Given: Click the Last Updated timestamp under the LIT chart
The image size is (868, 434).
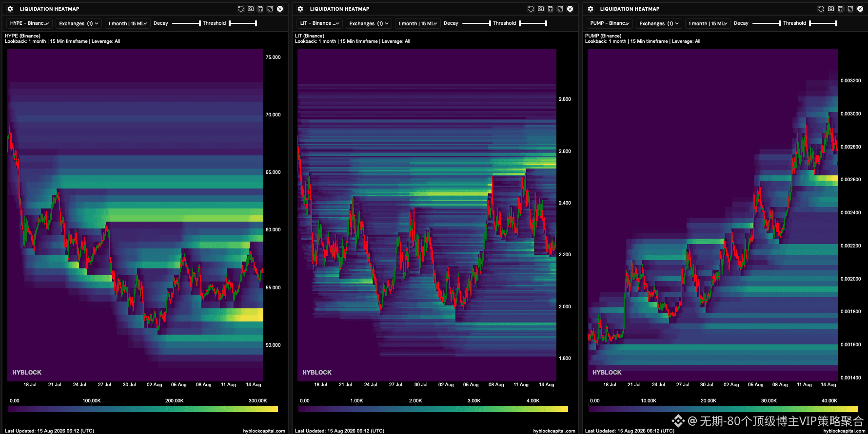Looking at the screenshot, I should (x=339, y=431).
